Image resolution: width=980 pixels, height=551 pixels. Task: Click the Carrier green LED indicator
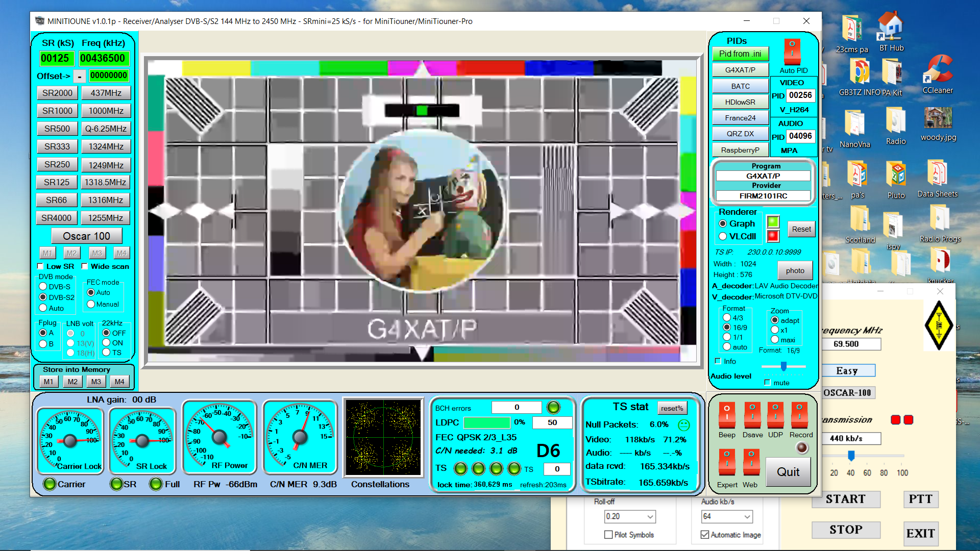pos(50,484)
